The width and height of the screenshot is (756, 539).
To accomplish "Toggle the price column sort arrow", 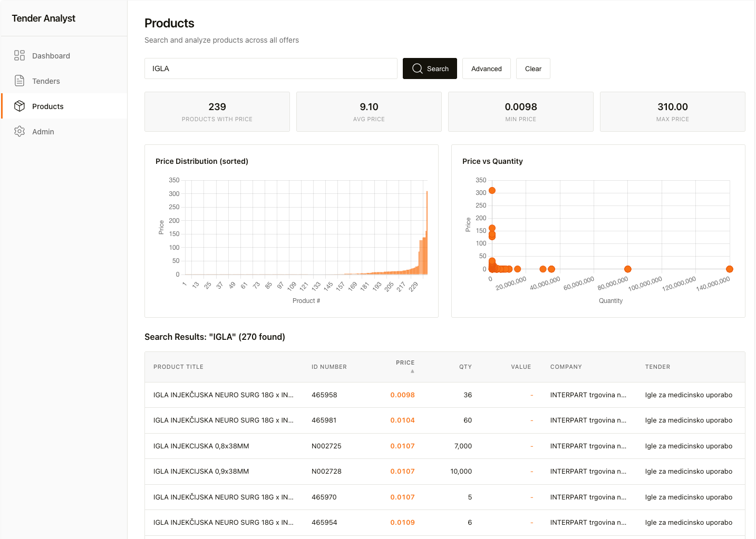I will 412,371.
